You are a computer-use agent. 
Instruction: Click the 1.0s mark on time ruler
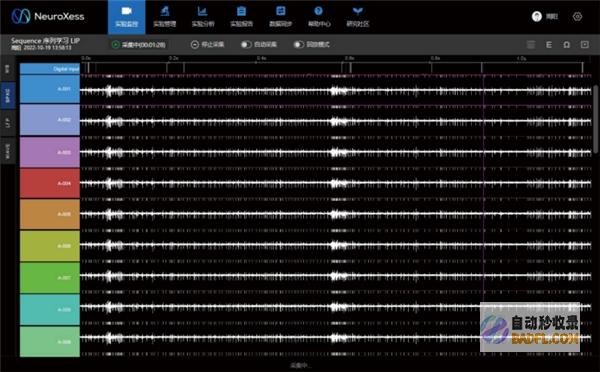pos(521,58)
